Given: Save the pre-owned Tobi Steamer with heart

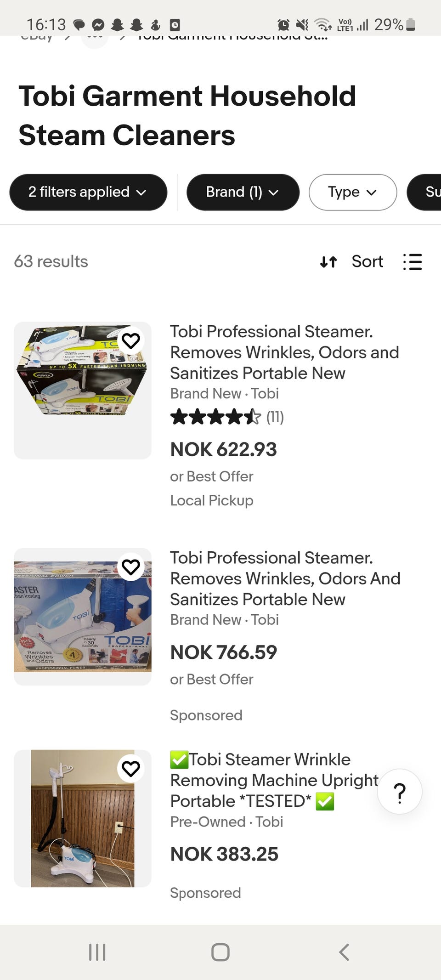Looking at the screenshot, I should click(131, 769).
